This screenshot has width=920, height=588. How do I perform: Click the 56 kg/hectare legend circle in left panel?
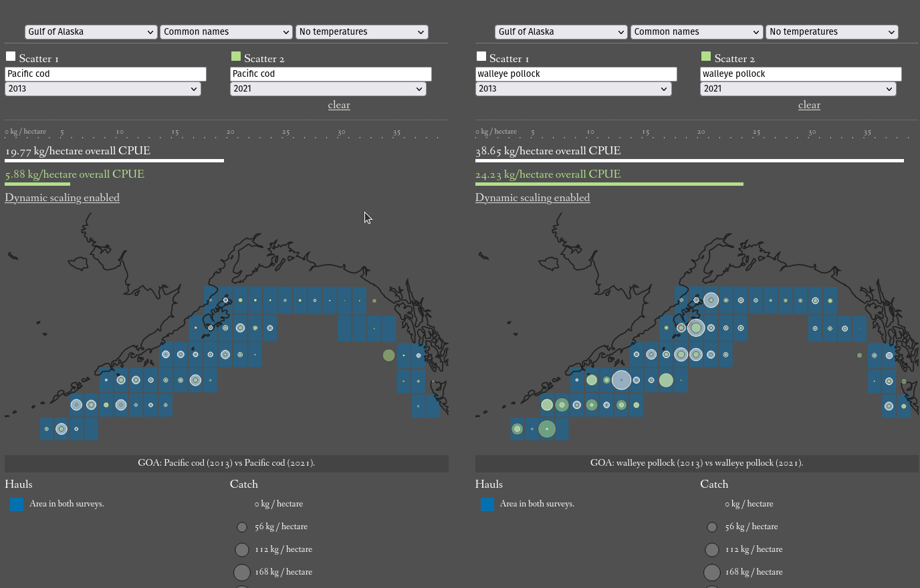(242, 527)
